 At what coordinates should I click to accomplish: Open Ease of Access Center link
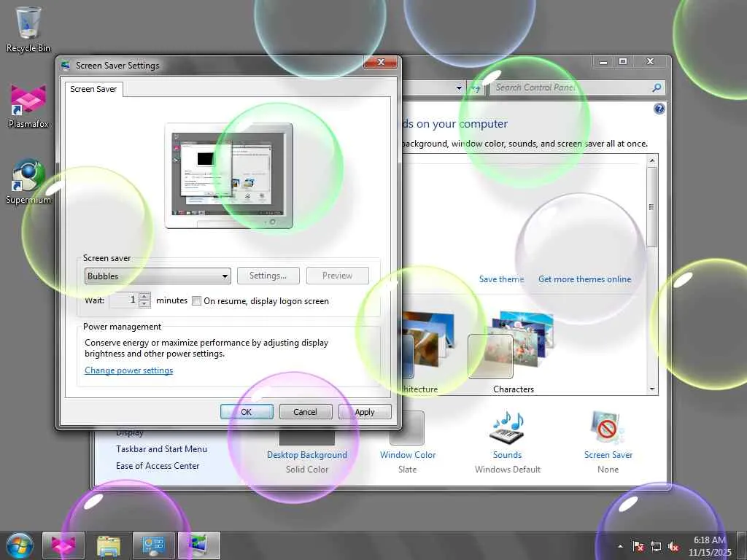158,466
